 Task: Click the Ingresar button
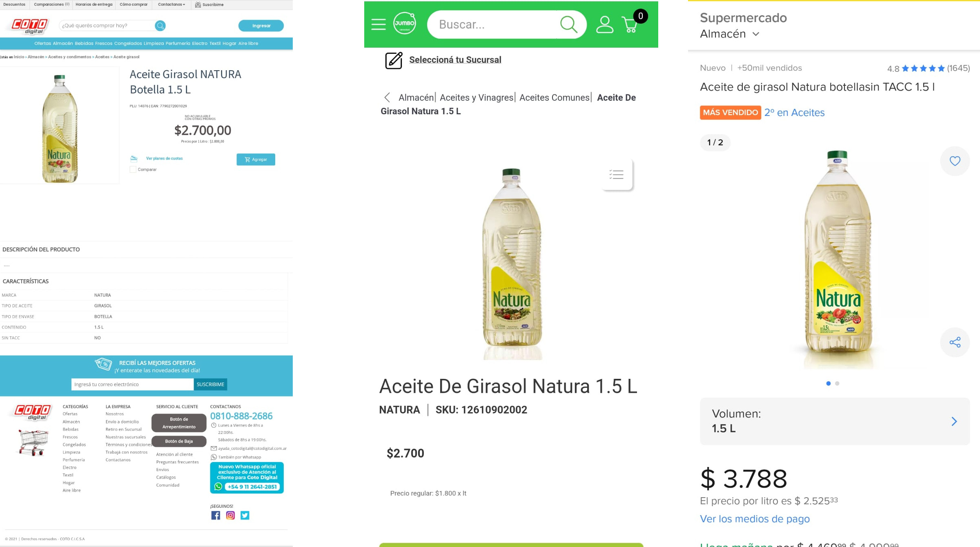point(261,26)
